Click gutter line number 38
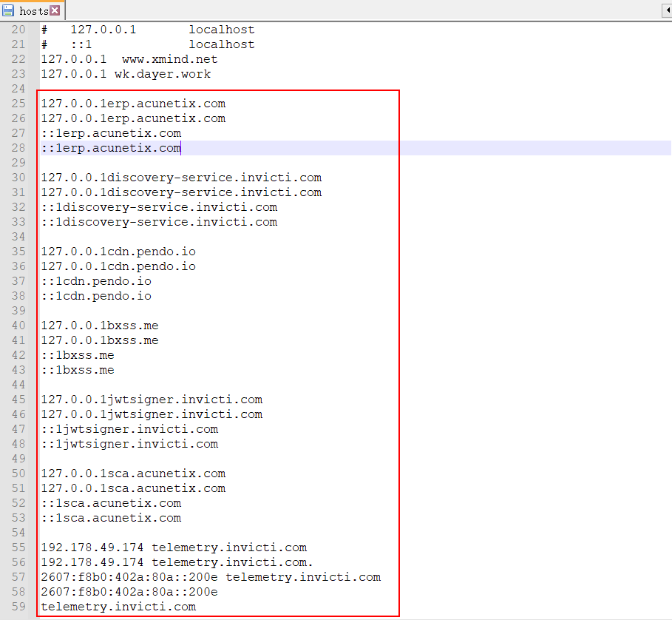Viewport: 672px width, 620px height. pos(18,296)
